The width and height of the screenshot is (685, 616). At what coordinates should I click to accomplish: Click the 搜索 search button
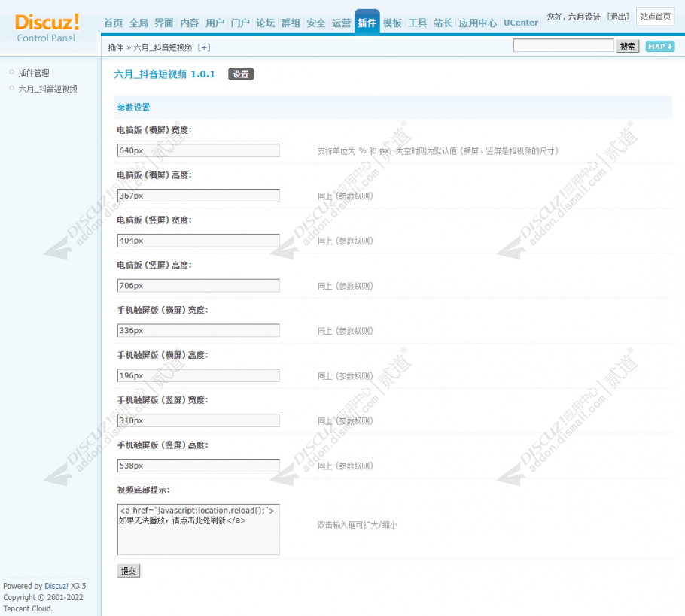click(628, 47)
